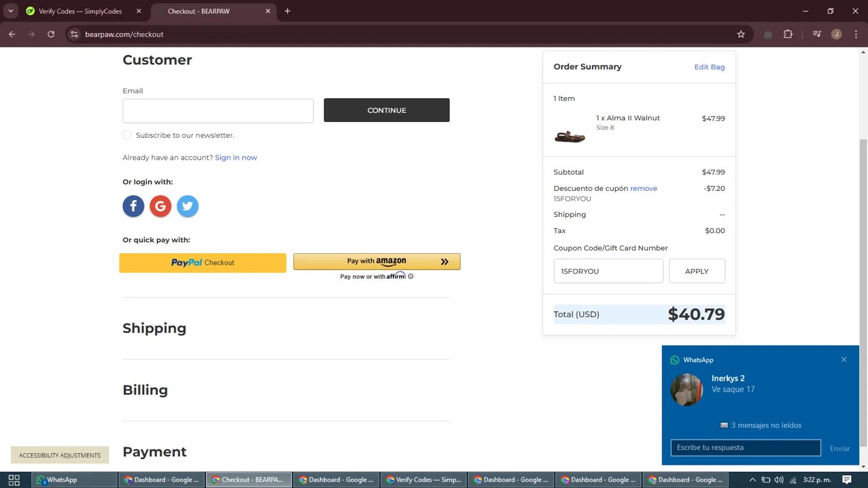Click the taskbar clock 3:22 p. m.

tap(816, 480)
